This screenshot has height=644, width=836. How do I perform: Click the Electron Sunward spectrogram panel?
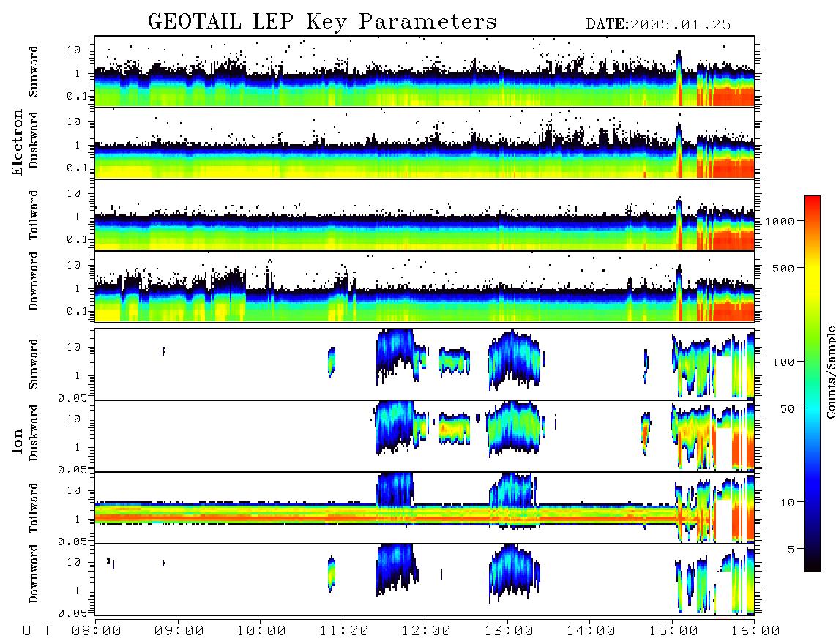click(425, 72)
